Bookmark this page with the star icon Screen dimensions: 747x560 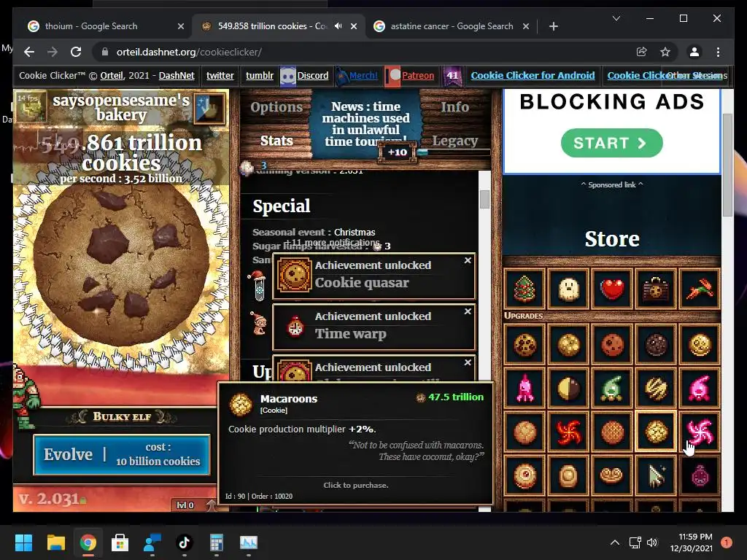click(x=665, y=52)
